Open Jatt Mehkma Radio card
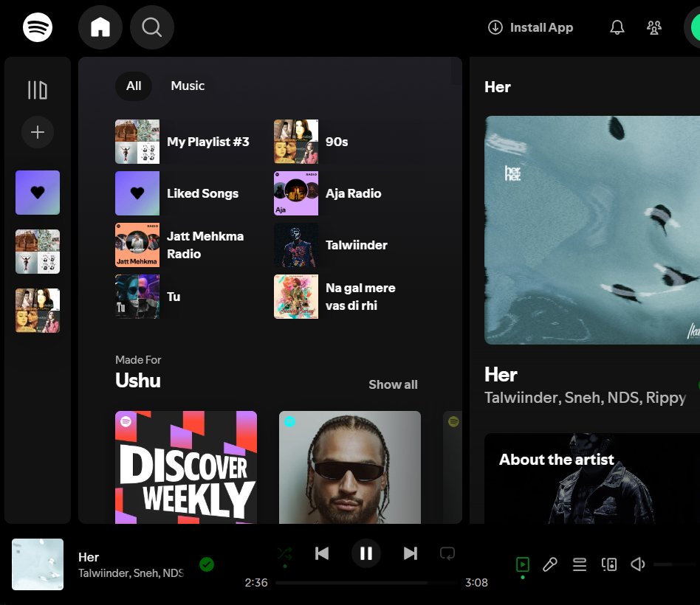Image resolution: width=700 pixels, height=605 pixels. click(192, 245)
